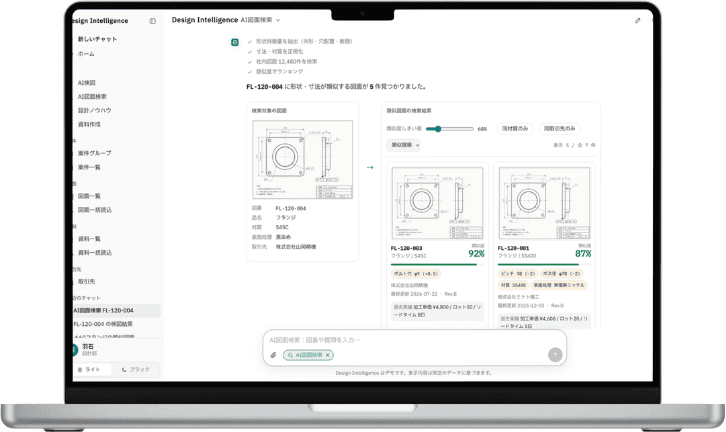The width and height of the screenshot is (726, 432).
Task: Switch theme to ブラック (dark)
Action: pyautogui.click(x=136, y=369)
